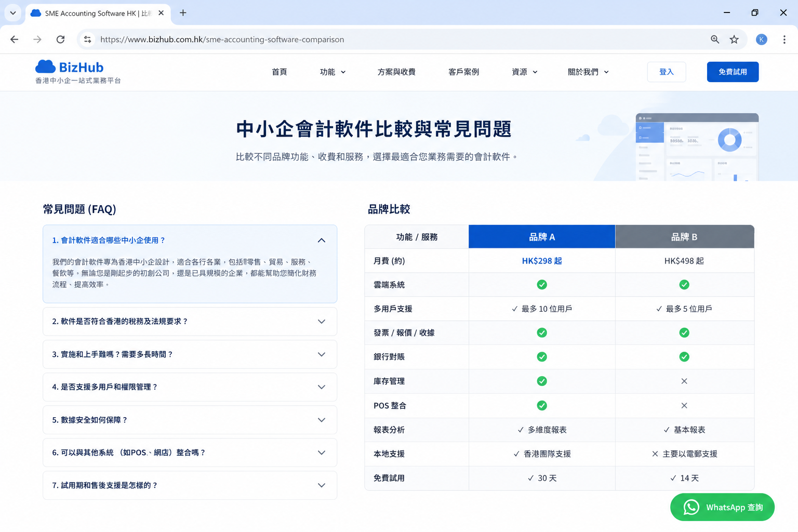The height and width of the screenshot is (532, 798).
Task: Open the 資源 dropdown menu
Action: coord(524,72)
